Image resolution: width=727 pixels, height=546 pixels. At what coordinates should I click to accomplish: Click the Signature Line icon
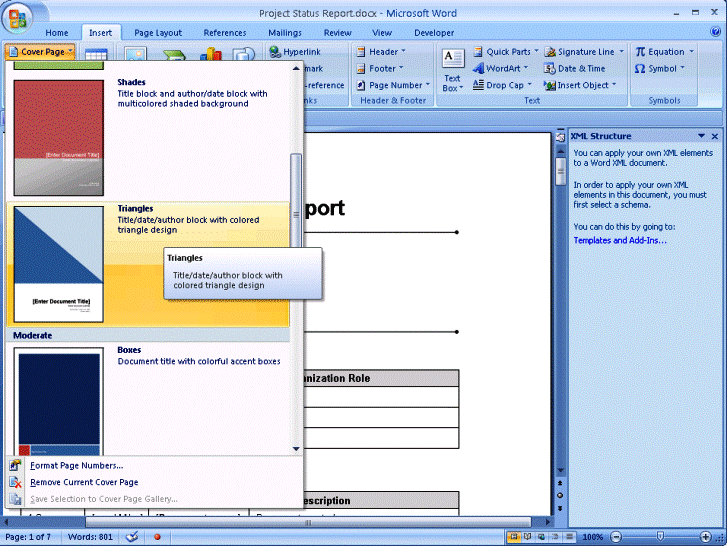tap(550, 52)
